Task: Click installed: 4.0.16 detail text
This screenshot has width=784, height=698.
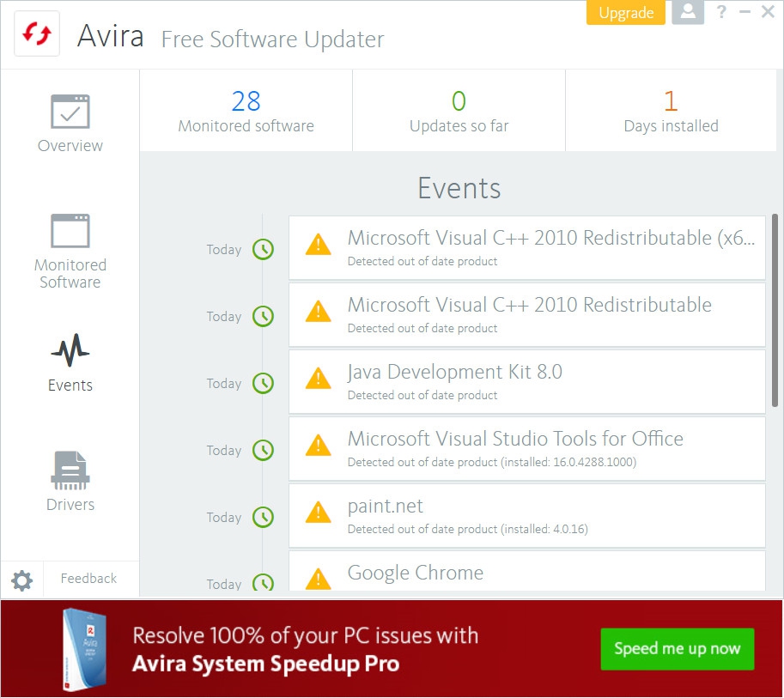Action: coord(544,529)
